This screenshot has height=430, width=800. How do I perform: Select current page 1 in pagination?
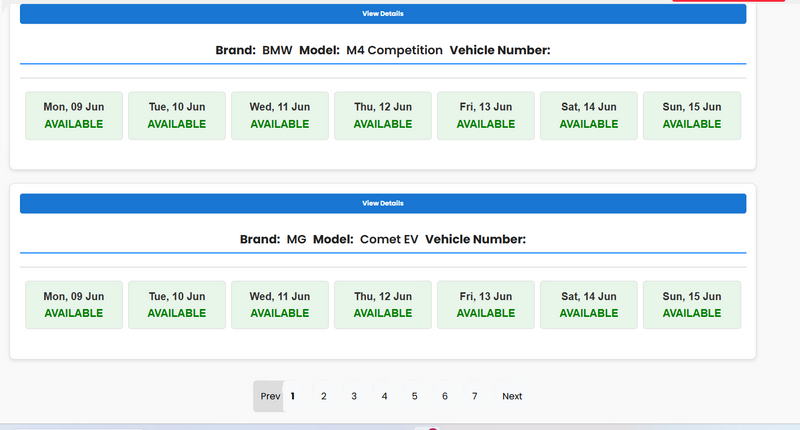pos(293,396)
